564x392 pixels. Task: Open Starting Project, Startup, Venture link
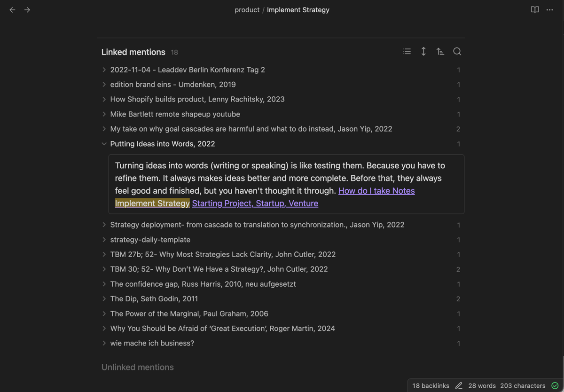tap(255, 204)
